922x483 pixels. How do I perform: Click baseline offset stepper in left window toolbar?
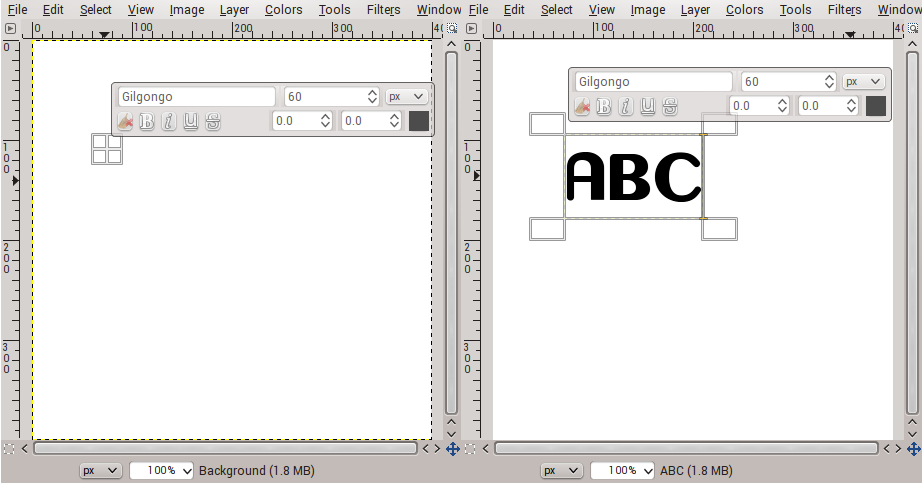click(326, 121)
